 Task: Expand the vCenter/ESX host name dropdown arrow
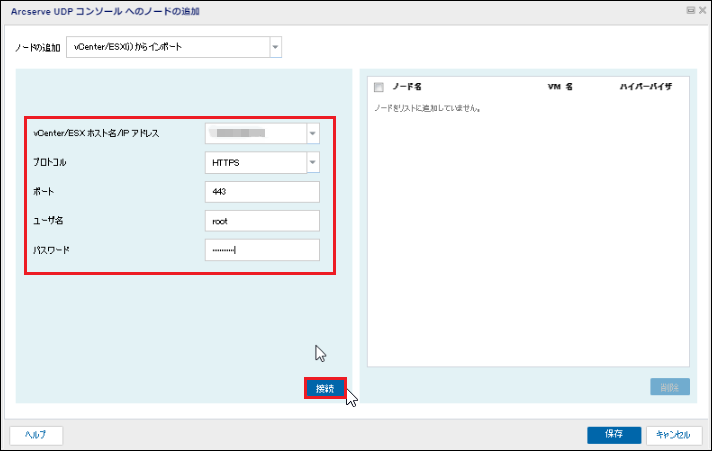point(312,133)
